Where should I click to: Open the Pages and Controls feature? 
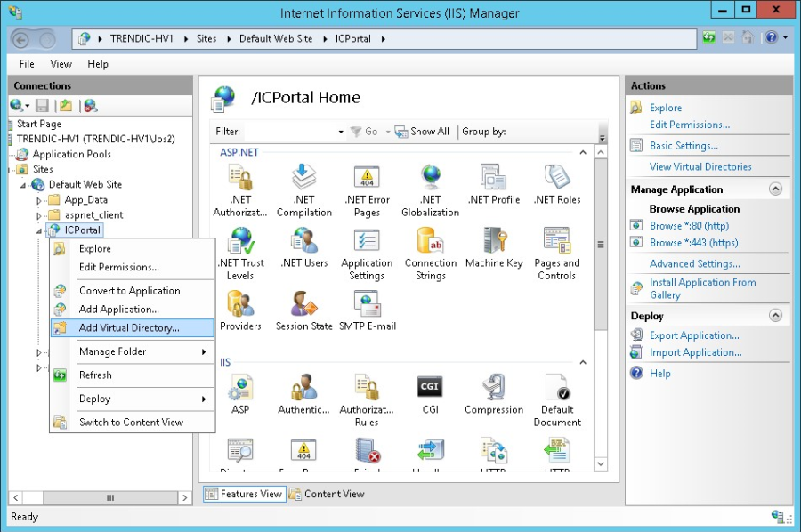point(557,254)
